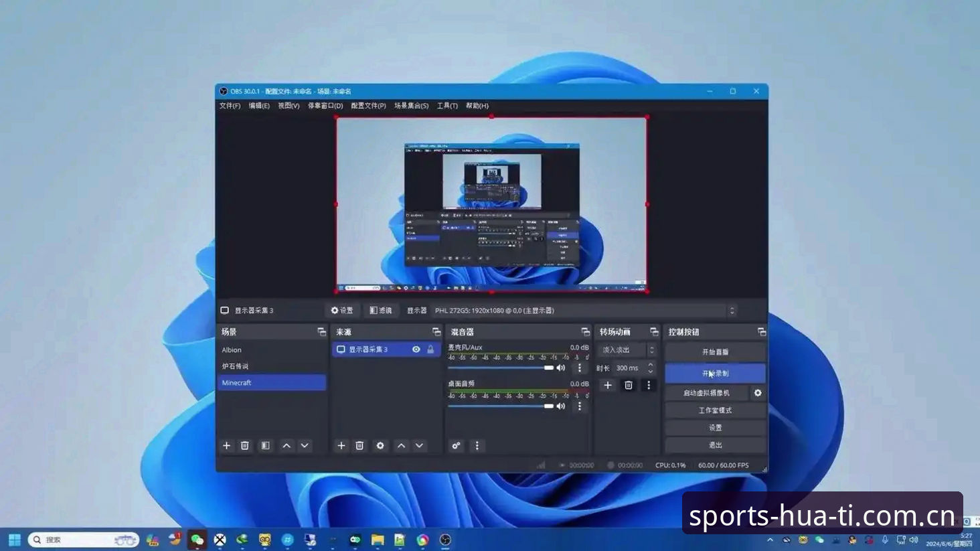
Task: Adjust the 麦克风/Aux volume slider
Action: coord(501,368)
